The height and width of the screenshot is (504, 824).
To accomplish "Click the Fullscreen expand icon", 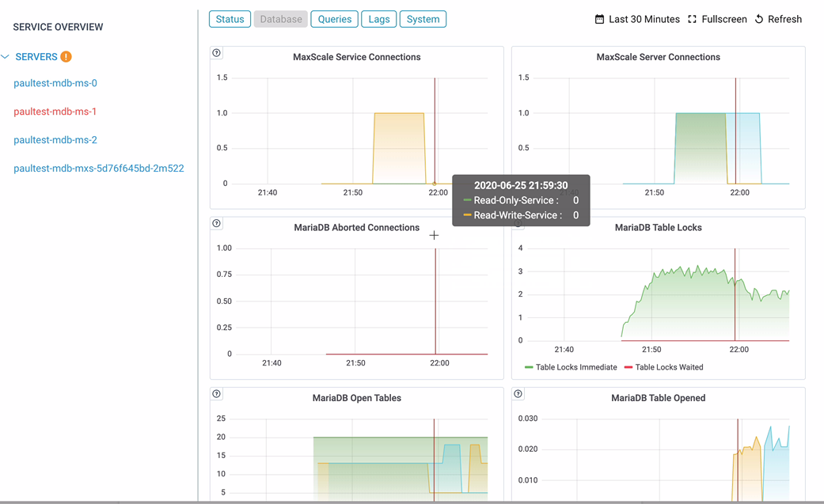I will pos(693,19).
